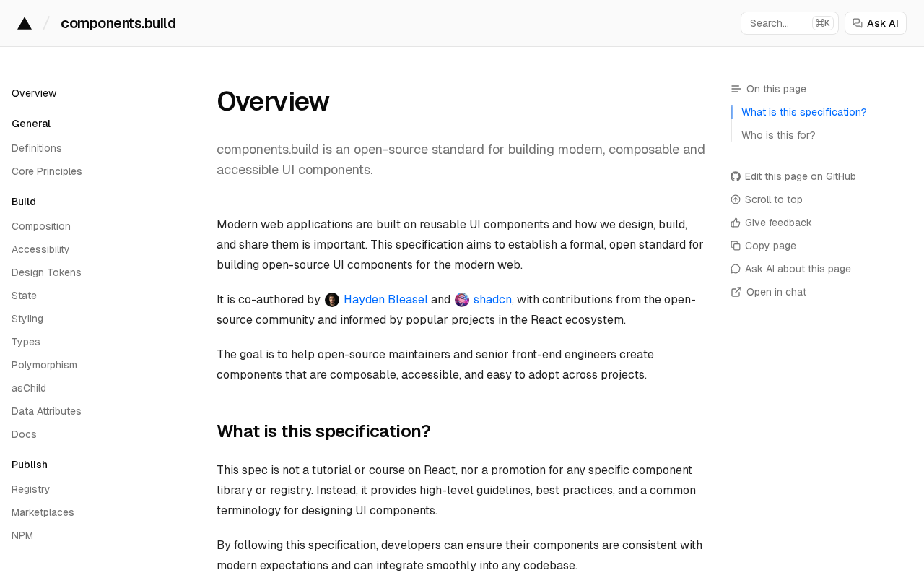Open the Registry page under Publish

(30, 489)
